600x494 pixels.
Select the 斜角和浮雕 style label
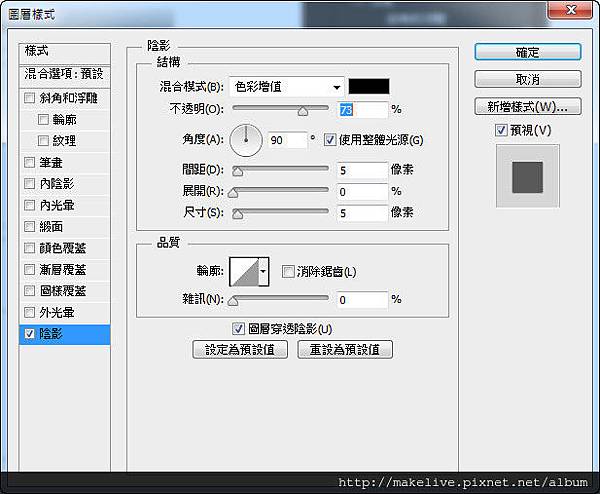tap(68, 98)
